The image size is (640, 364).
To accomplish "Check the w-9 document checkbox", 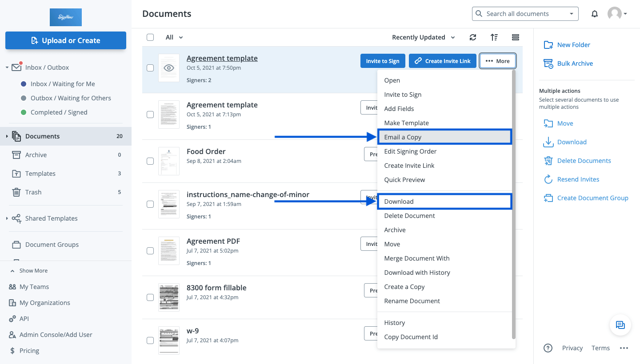I will 150,340.
